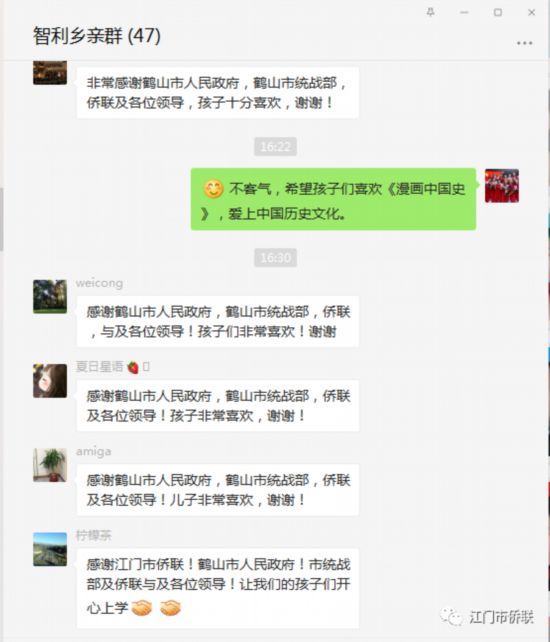Open the 夏日星语 profile avatar
The height and width of the screenshot is (642, 550).
(x=50, y=381)
